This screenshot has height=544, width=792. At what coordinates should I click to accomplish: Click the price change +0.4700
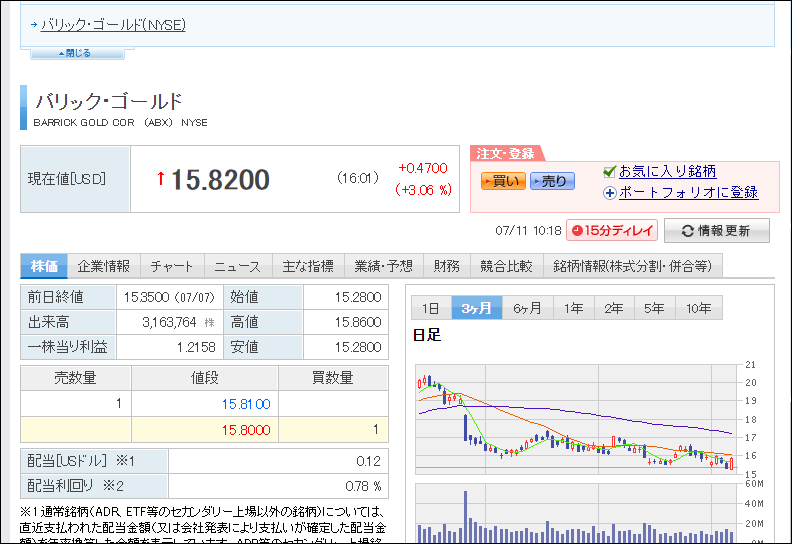pyautogui.click(x=423, y=168)
